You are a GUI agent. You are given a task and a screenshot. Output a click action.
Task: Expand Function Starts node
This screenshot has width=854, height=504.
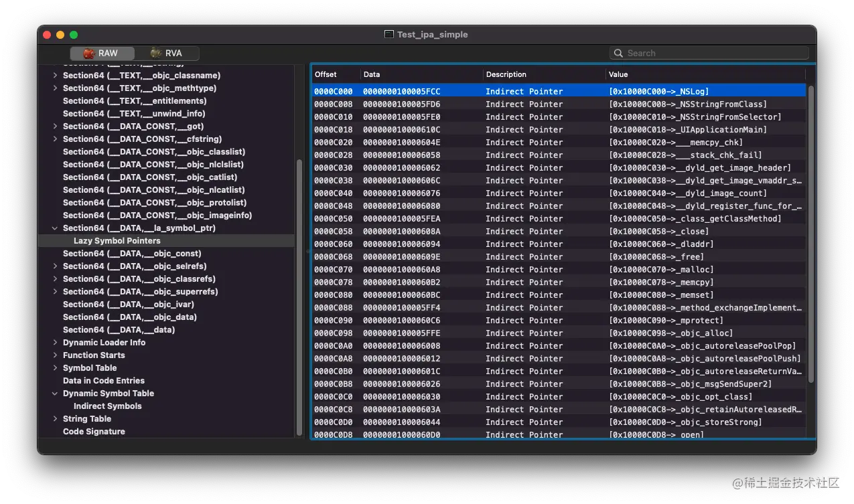55,355
